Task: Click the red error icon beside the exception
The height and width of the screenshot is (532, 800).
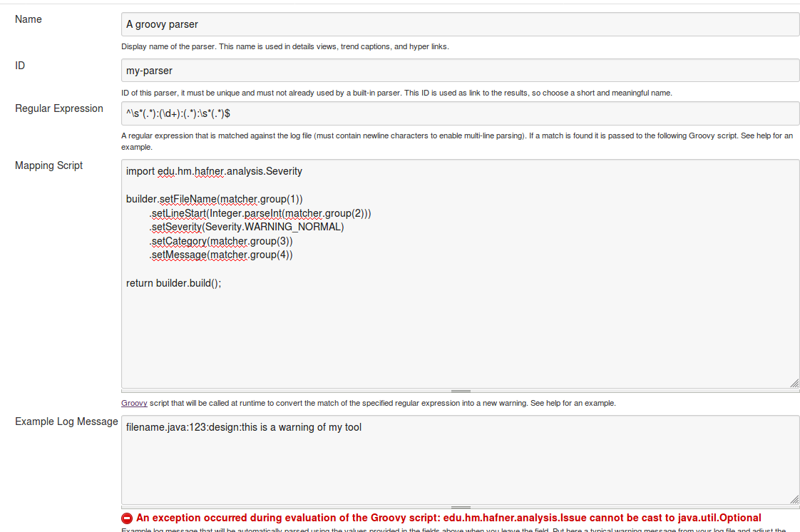Action: 127,518
